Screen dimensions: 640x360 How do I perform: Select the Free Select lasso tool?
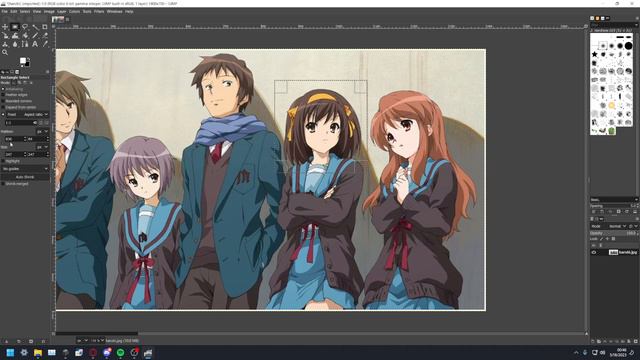[x=25, y=27]
